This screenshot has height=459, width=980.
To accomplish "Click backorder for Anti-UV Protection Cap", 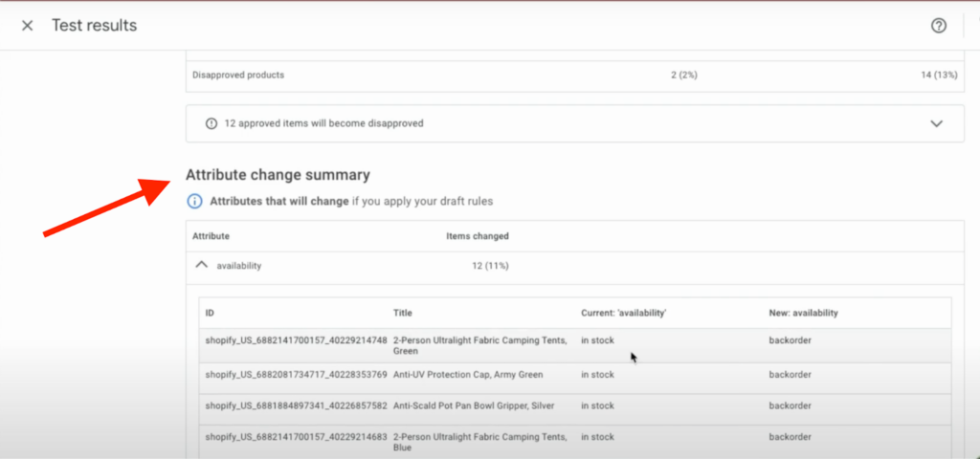I will pos(790,375).
